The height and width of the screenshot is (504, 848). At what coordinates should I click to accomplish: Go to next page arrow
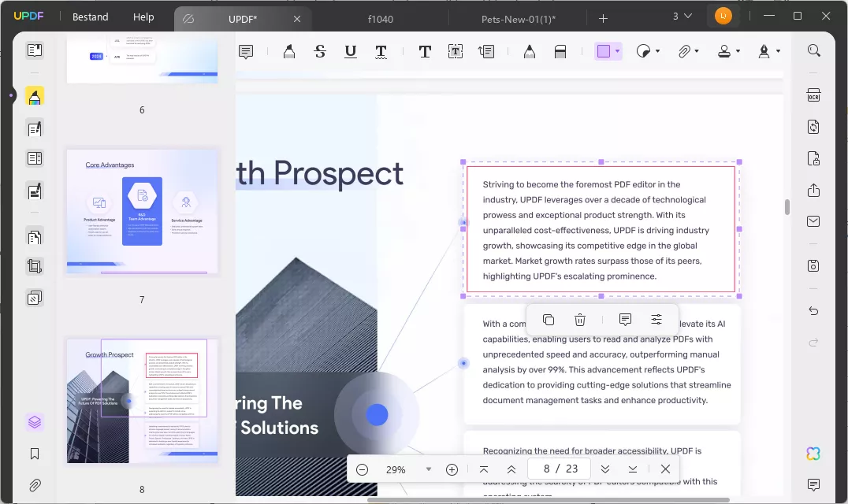point(605,469)
